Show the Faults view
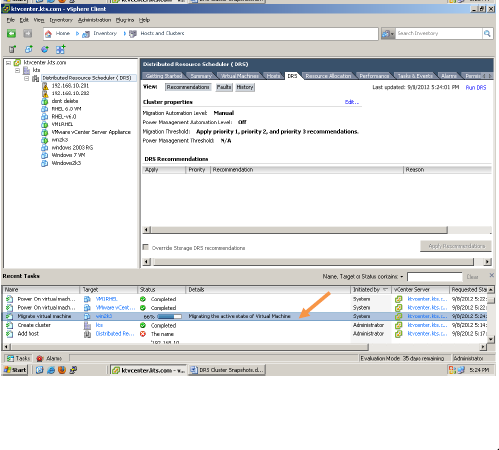Screen dimensions: 499x450 click(x=224, y=87)
